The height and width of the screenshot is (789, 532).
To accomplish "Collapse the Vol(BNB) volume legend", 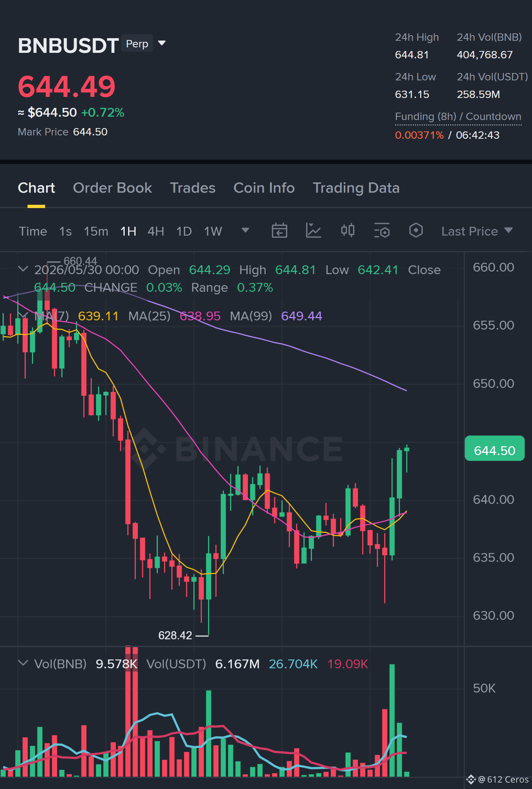I will point(23,663).
